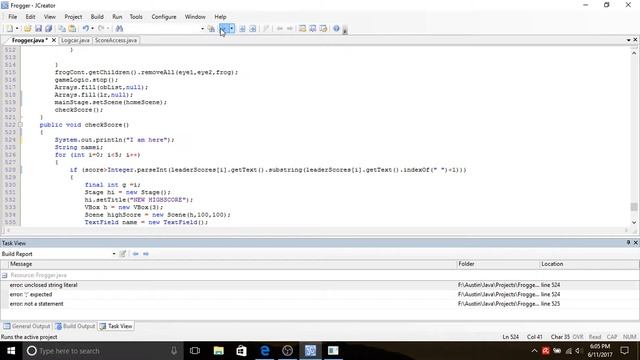The width and height of the screenshot is (640, 360).
Task: Collapse the Resource: Frogger.java group
Action: (4, 276)
